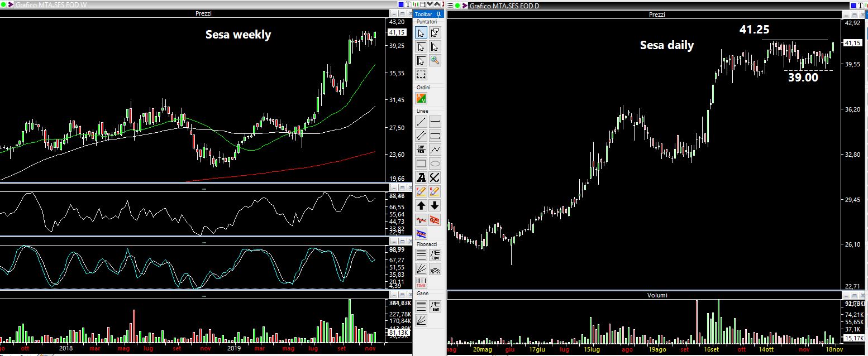The width and height of the screenshot is (868, 356).
Task: Draw a diagonal trend line
Action: tap(421, 122)
